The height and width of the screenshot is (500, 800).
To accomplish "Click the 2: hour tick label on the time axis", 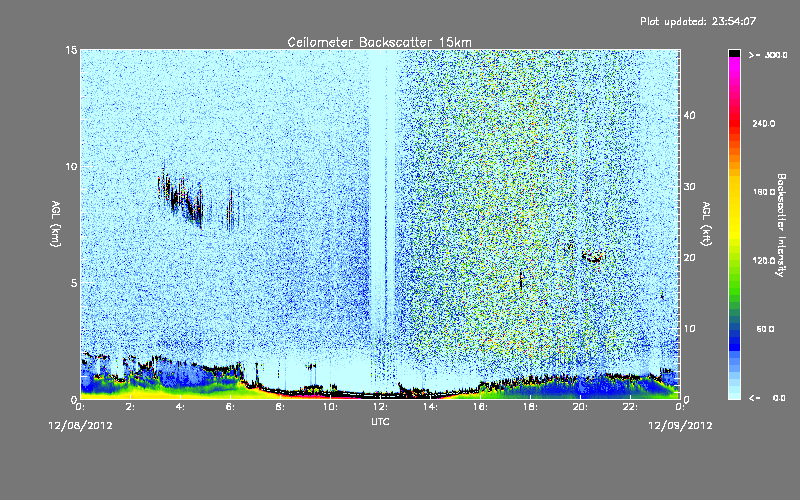I will click(131, 407).
